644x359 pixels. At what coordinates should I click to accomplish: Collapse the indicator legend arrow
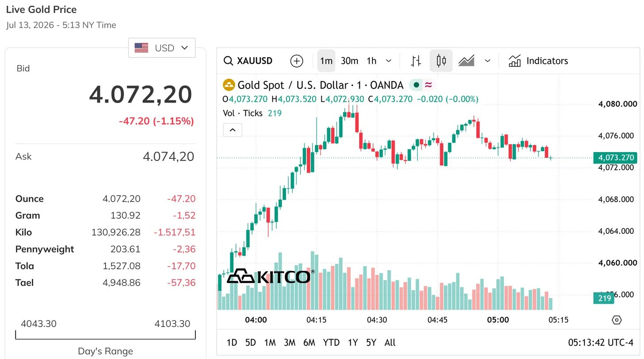pos(232,130)
